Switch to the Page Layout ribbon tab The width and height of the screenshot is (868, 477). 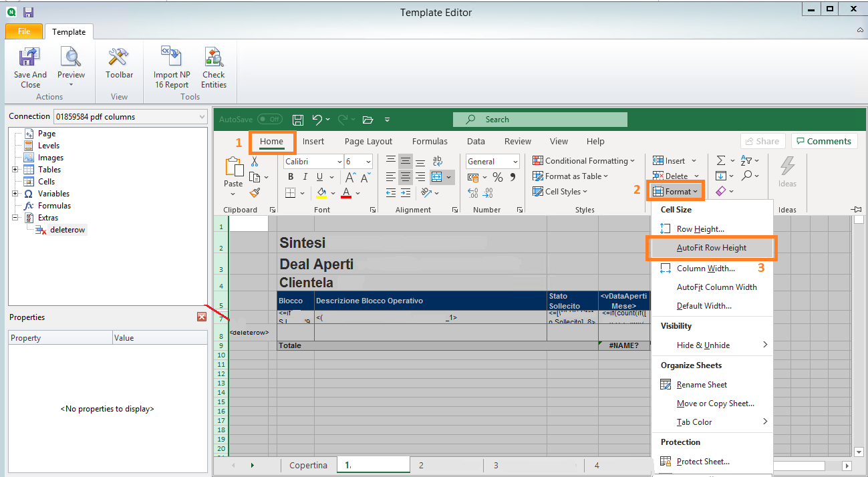click(x=368, y=142)
